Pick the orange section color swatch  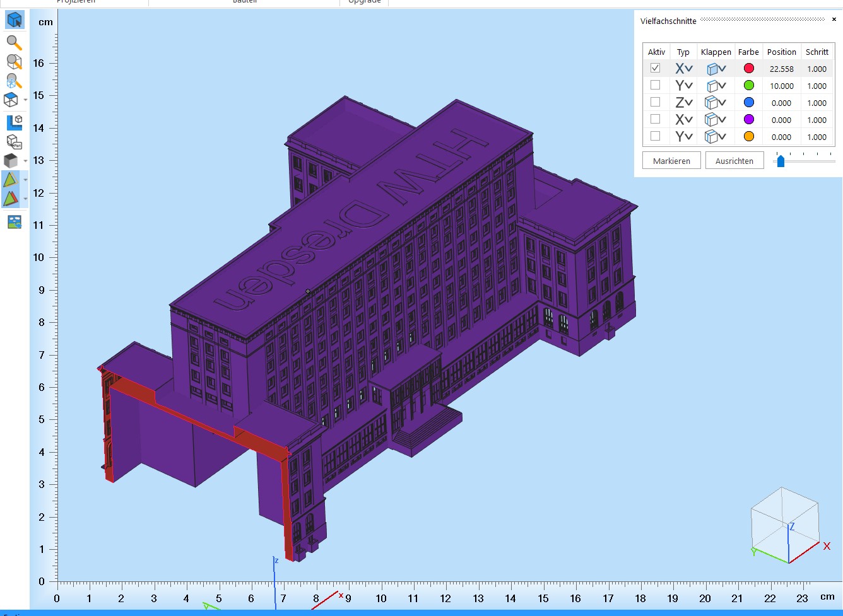(749, 136)
